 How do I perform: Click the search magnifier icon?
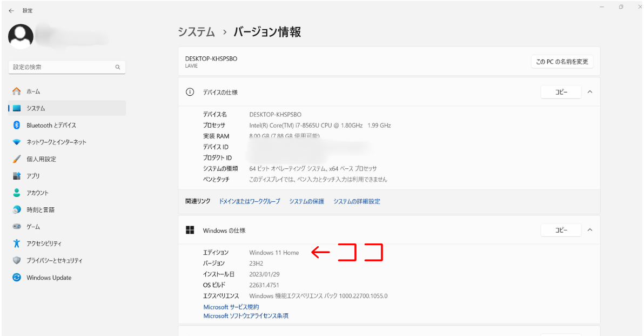[118, 67]
